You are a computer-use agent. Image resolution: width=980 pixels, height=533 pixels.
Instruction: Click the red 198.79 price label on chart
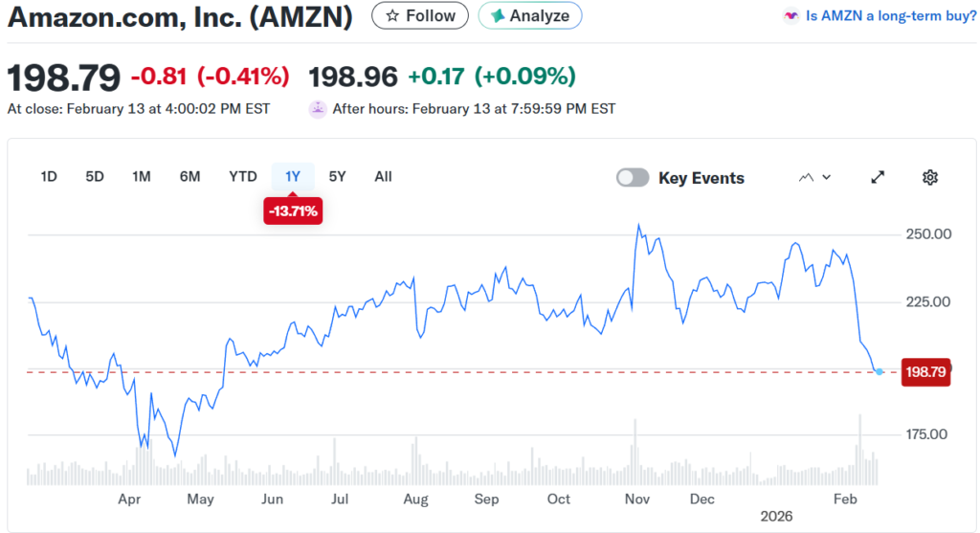[x=925, y=371]
